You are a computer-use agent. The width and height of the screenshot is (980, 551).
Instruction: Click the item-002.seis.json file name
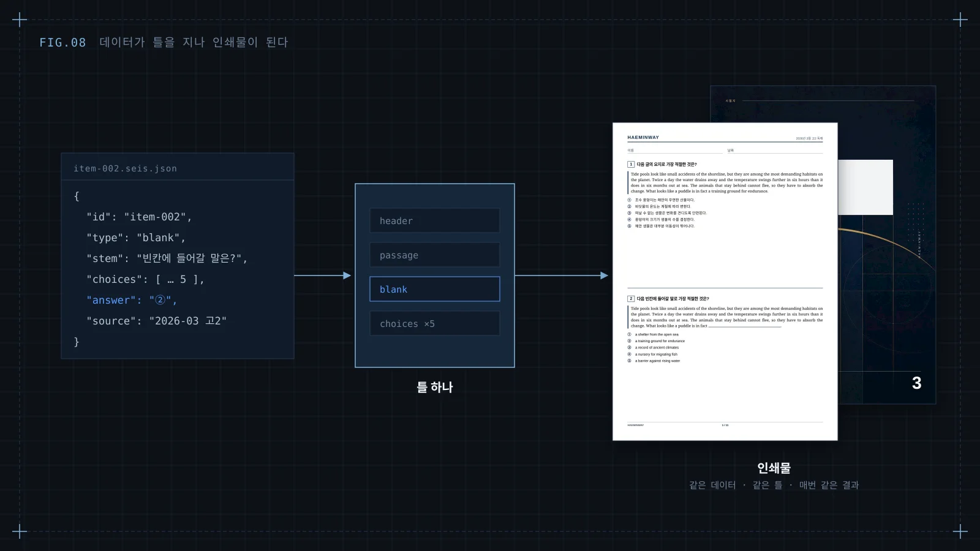pyautogui.click(x=125, y=168)
